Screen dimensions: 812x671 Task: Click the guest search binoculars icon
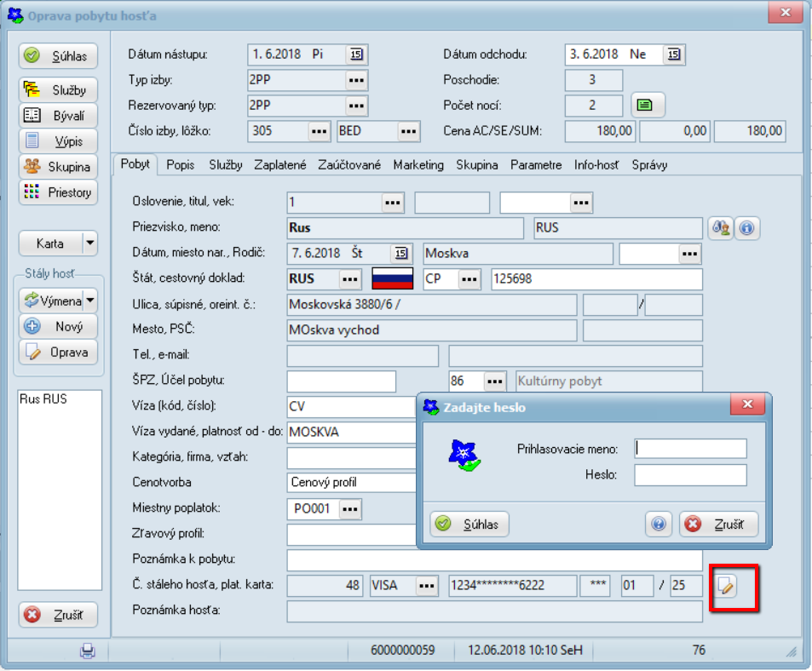(x=720, y=228)
